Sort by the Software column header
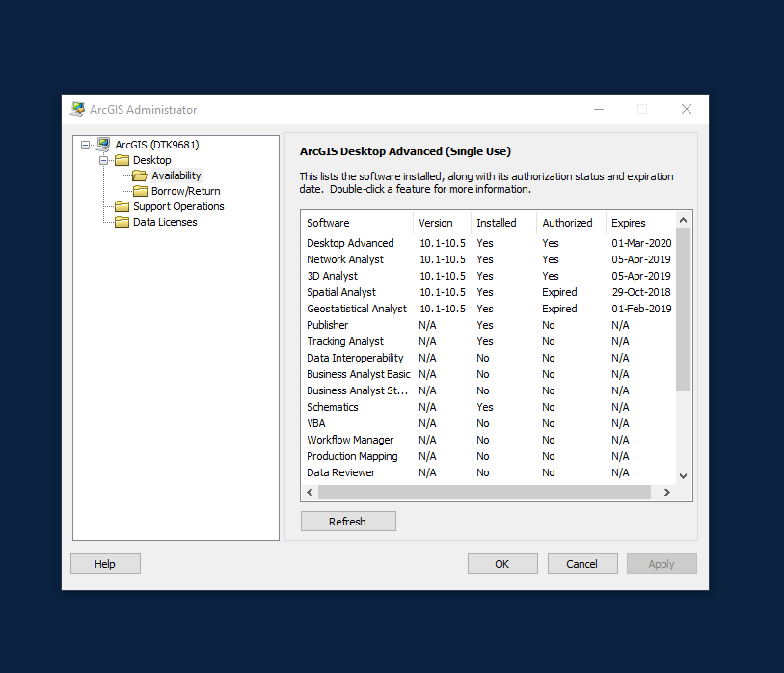The width and height of the screenshot is (784, 673). pos(357,223)
